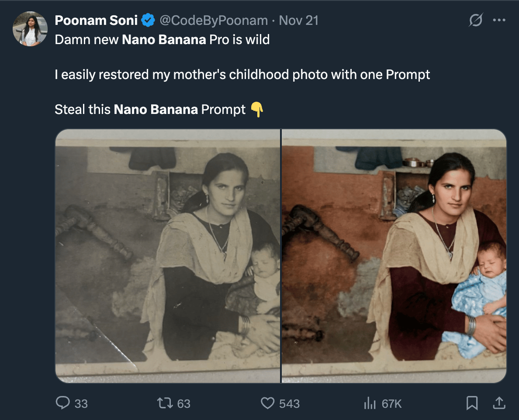Click the 33 replies count
Viewport: 519px width, 420px height.
click(81, 403)
